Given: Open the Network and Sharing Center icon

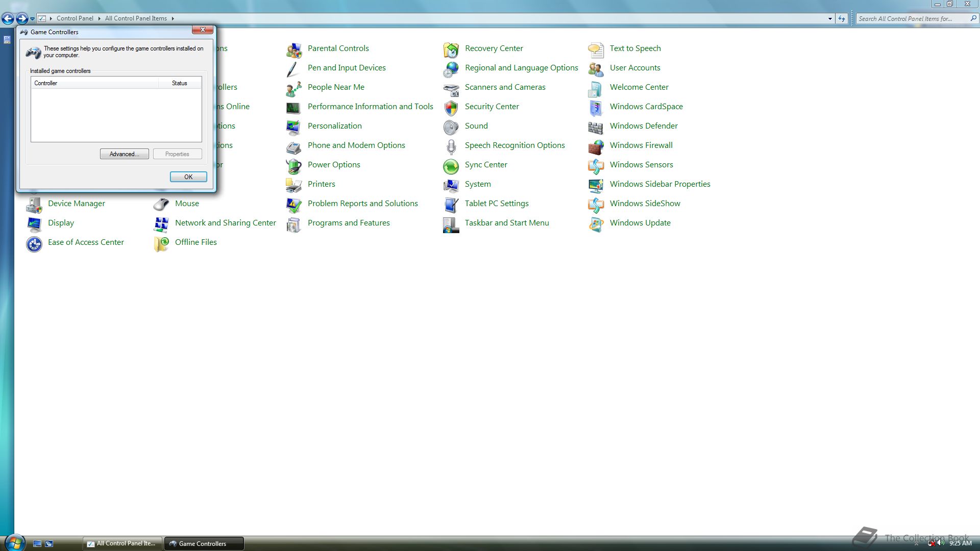Looking at the screenshot, I should (x=161, y=224).
